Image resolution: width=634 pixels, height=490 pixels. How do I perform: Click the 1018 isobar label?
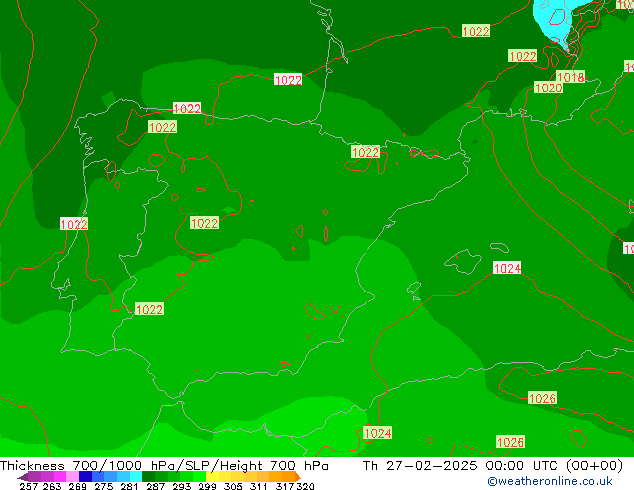[x=571, y=77]
